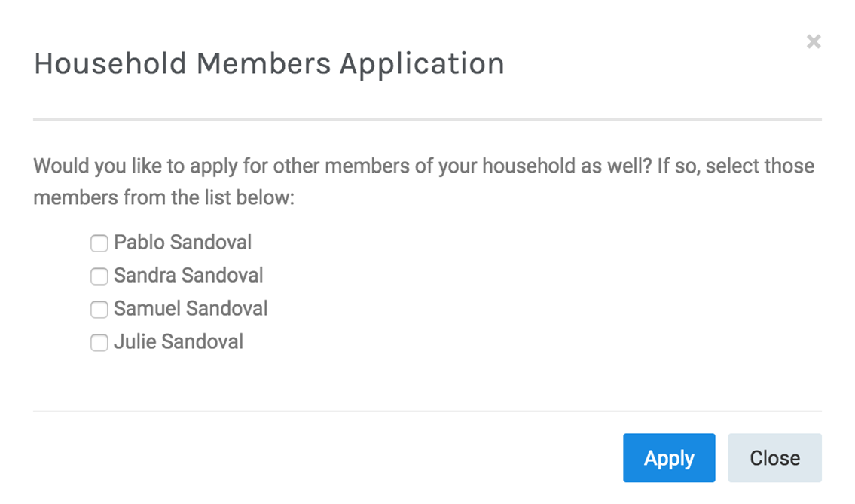855x504 pixels.
Task: Click the Pablo Sandoval name label
Action: [x=182, y=243]
